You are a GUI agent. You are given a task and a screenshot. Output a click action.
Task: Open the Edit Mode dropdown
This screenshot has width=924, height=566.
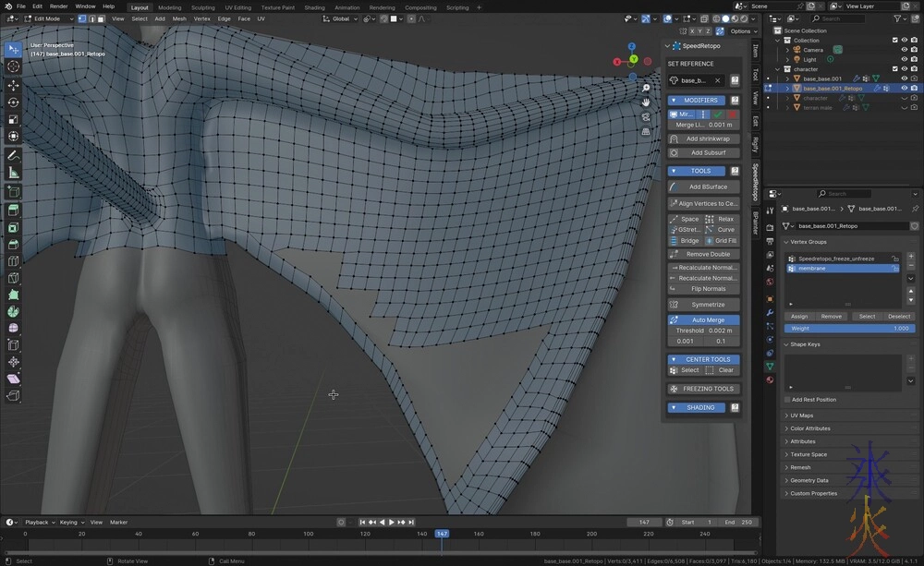[46, 18]
